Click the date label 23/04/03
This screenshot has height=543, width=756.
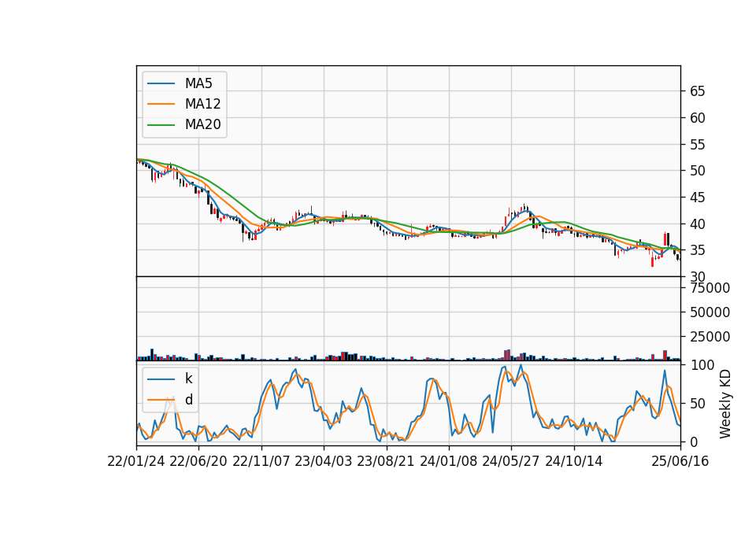pos(324,462)
